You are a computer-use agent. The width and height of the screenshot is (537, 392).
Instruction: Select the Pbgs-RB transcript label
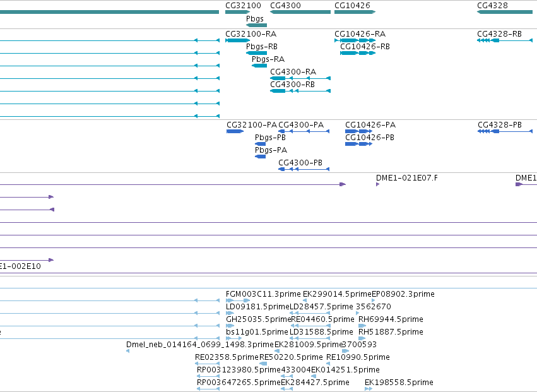[262, 47]
